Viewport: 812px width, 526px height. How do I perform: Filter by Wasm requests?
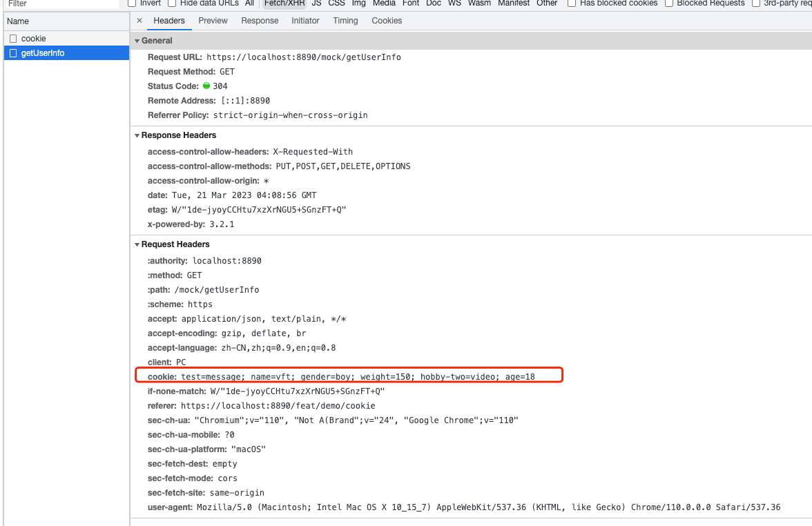pos(479,3)
